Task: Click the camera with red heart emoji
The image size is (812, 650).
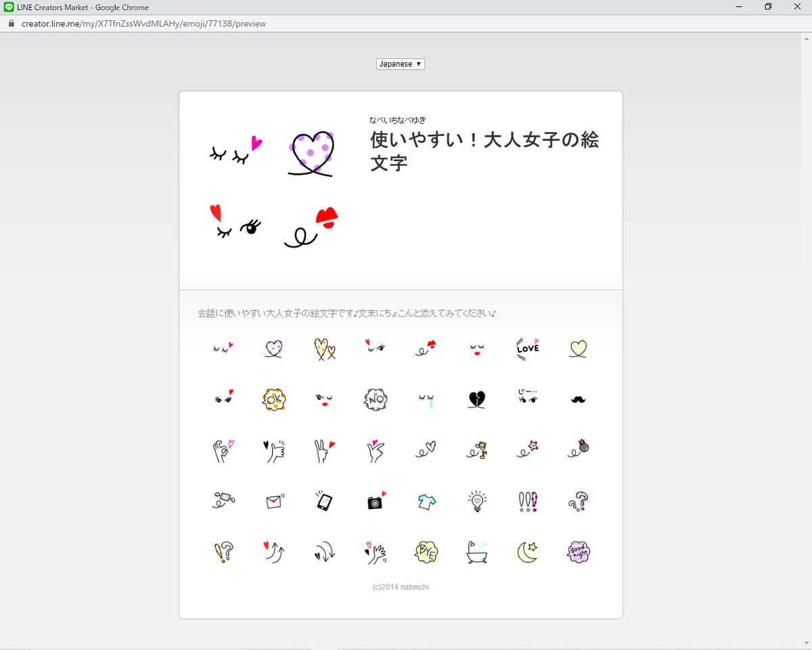Action: point(375,501)
